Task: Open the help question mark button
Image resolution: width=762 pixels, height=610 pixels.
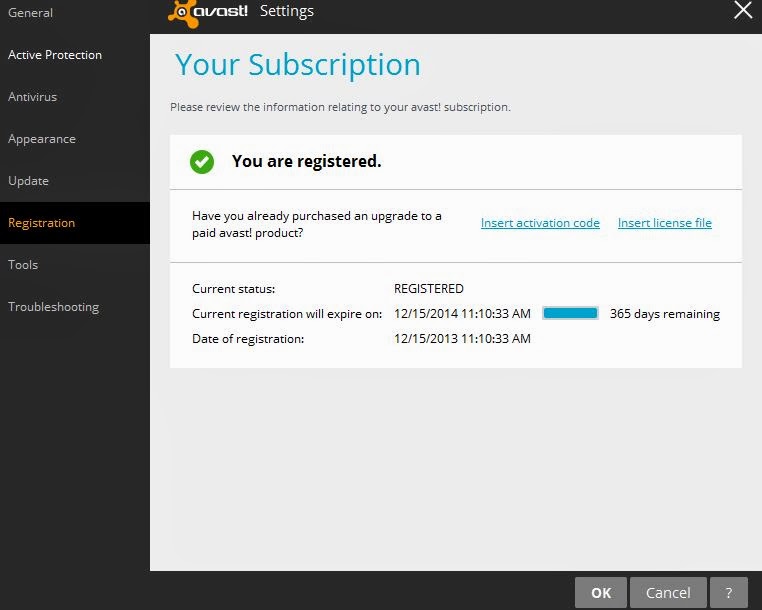Action: click(728, 593)
